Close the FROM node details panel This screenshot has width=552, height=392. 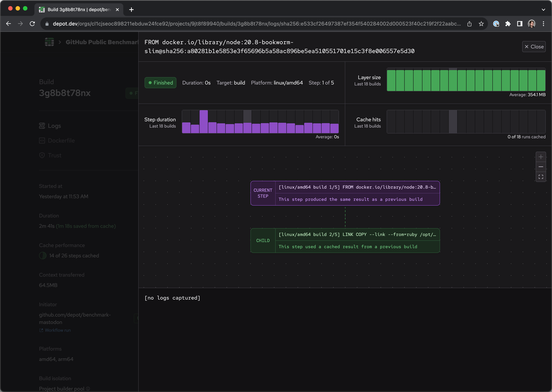[534, 46]
